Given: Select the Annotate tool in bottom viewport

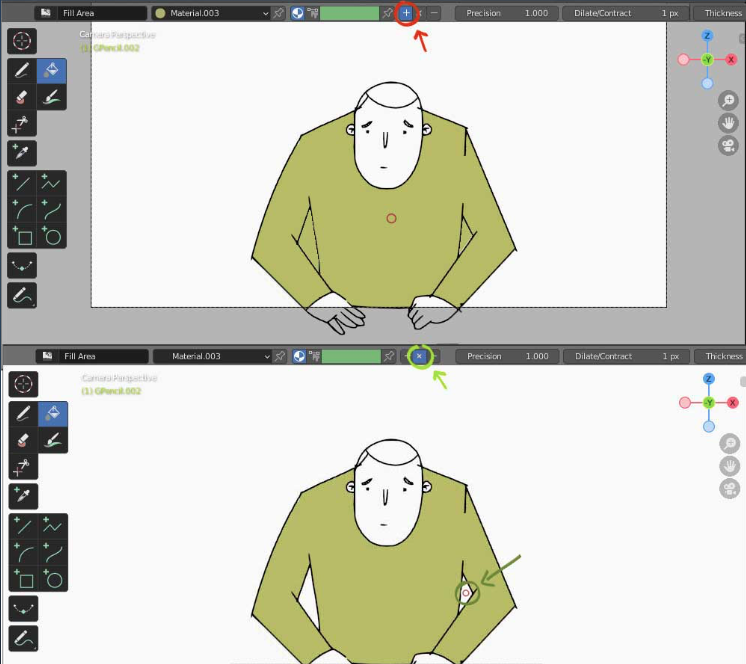Looking at the screenshot, I should click(23, 638).
